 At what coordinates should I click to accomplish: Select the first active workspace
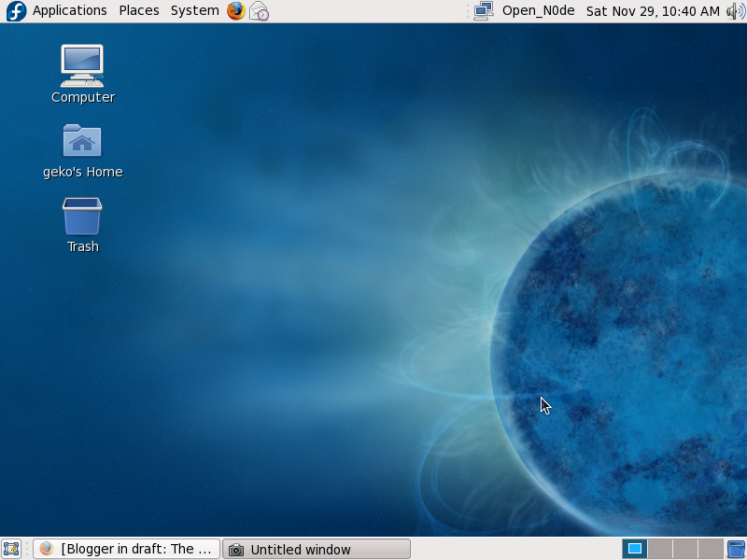click(635, 549)
